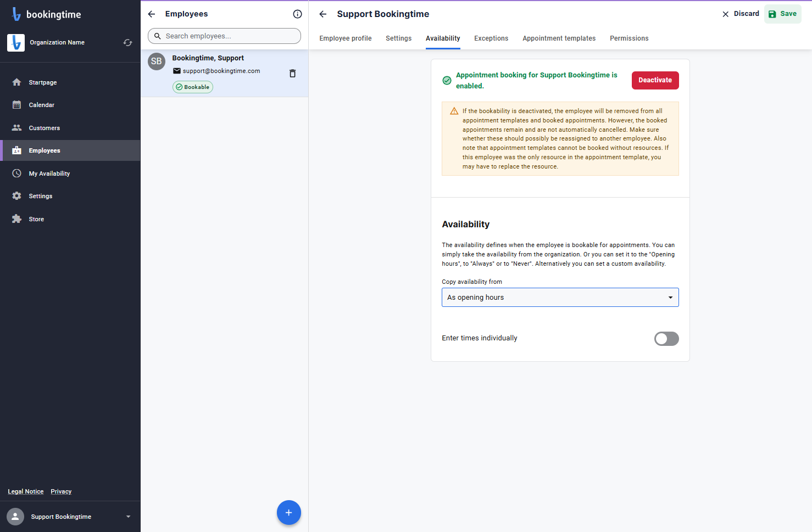Discard the changes
Viewport: 812px width, 532px height.
741,14
